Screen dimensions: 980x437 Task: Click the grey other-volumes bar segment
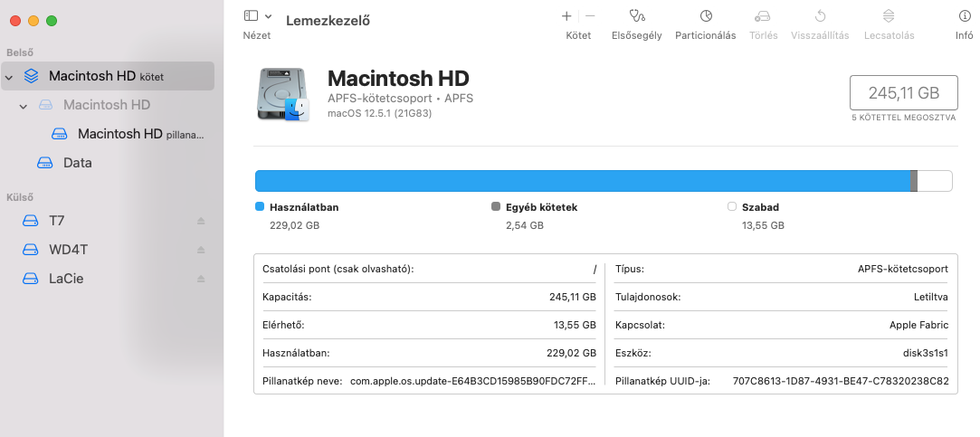pyautogui.click(x=914, y=181)
